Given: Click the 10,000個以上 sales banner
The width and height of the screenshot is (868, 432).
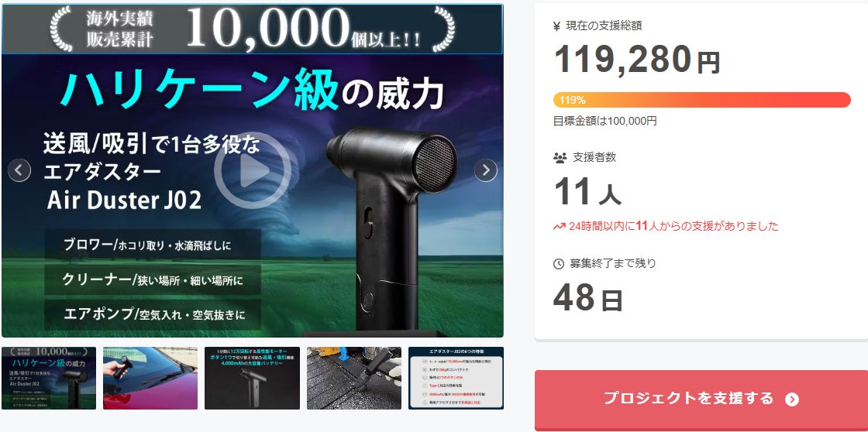Looking at the screenshot, I should click(253, 28).
